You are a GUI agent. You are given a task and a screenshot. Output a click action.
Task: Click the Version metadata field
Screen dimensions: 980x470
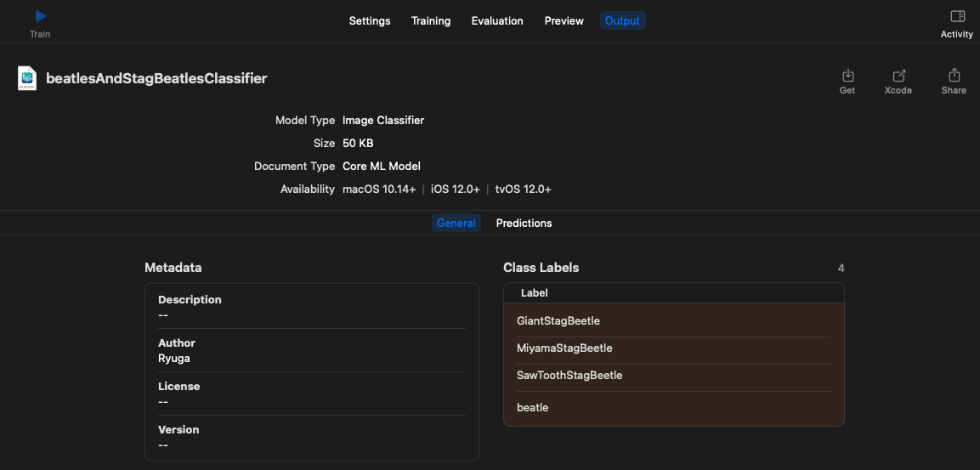point(312,437)
